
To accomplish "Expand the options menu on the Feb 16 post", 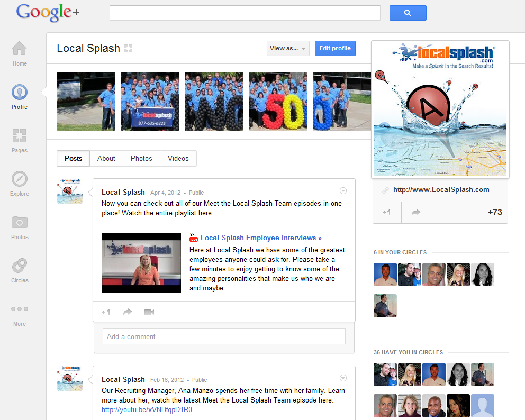I will pyautogui.click(x=343, y=378).
